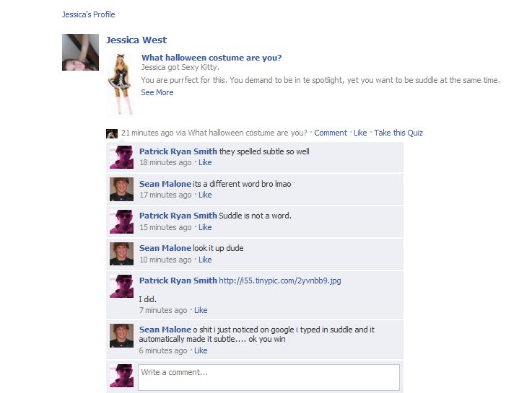Click the Sexy Kitty costume image
532x393 pixels.
pos(120,84)
